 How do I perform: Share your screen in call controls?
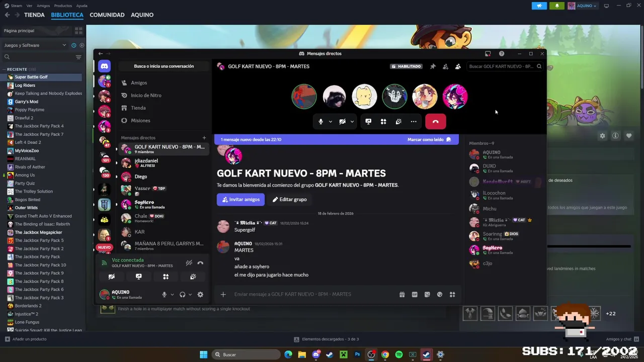point(368,122)
